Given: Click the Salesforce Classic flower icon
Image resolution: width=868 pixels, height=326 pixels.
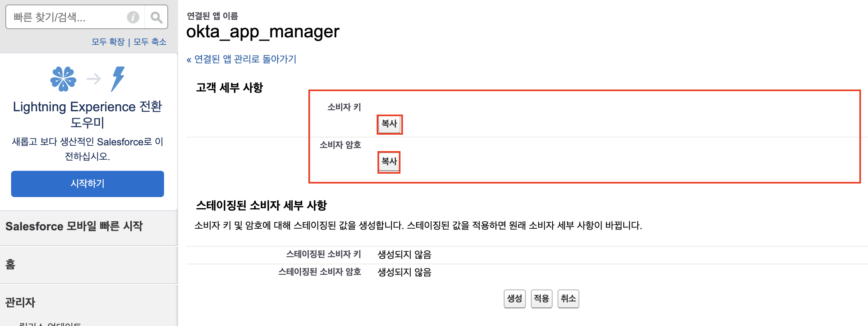Looking at the screenshot, I should (x=63, y=78).
